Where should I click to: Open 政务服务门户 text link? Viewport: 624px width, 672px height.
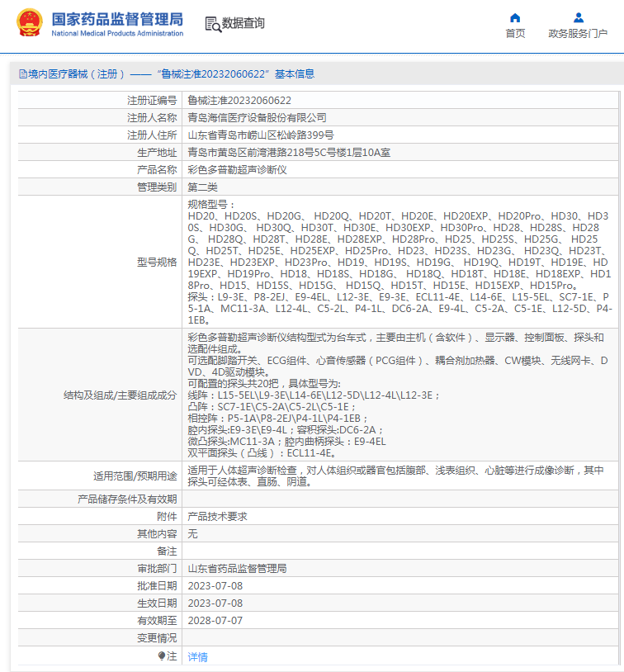point(578,33)
